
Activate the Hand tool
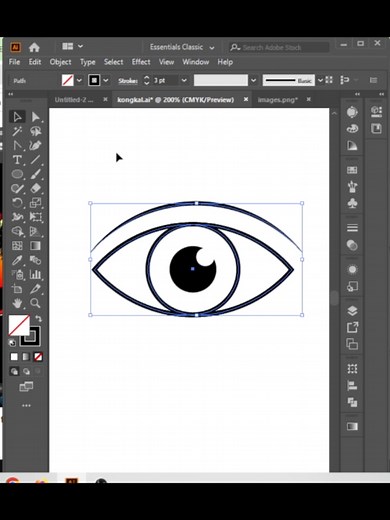17,303
